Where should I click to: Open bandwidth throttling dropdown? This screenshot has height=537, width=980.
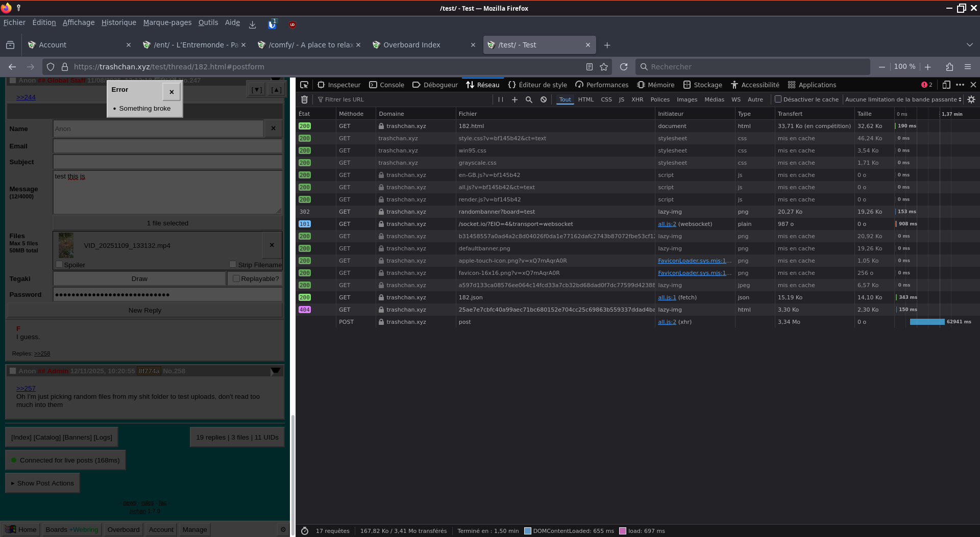[903, 99]
